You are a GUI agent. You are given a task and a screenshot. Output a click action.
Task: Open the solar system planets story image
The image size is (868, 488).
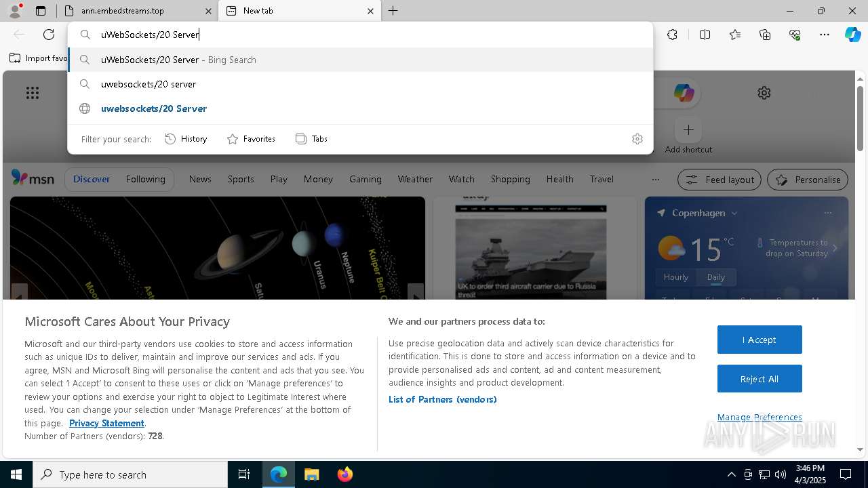[218, 248]
